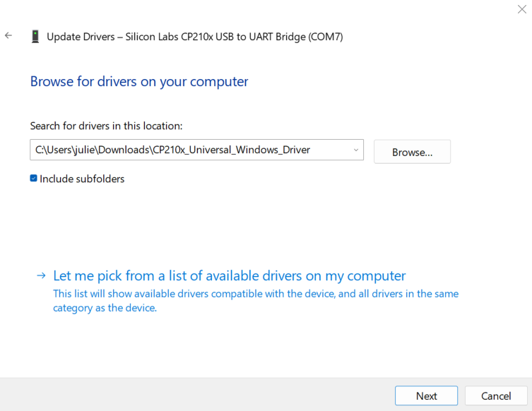This screenshot has width=532, height=411.
Task: Click the 'Browse for drivers on your computer' heading
Action: (x=139, y=81)
